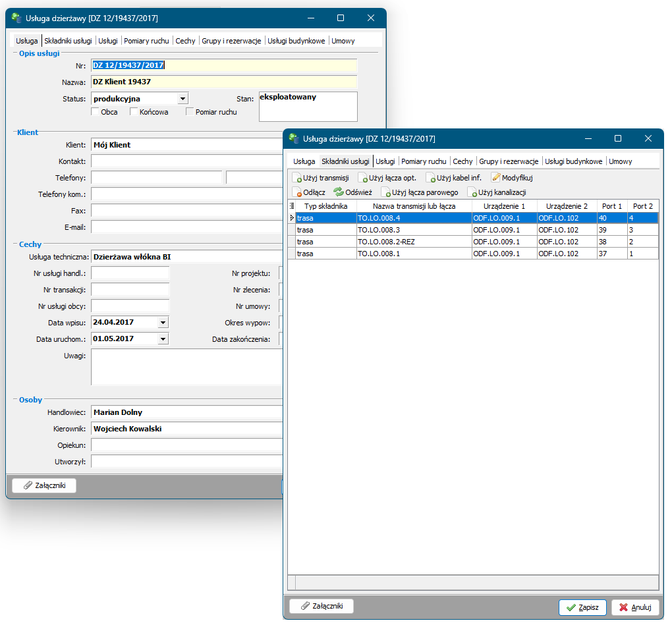This screenshot has width=672, height=627.
Task: Open Pomiary ruchu tab in the front window
Action: (x=424, y=161)
